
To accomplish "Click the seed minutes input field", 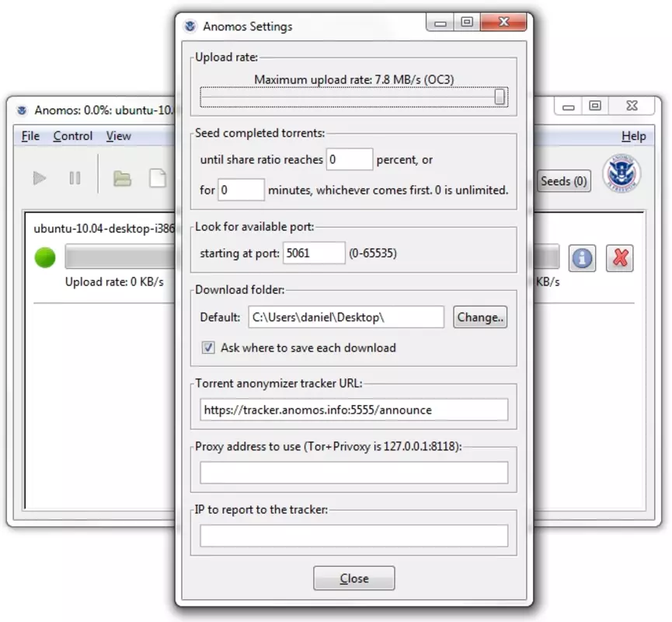I will pos(241,190).
